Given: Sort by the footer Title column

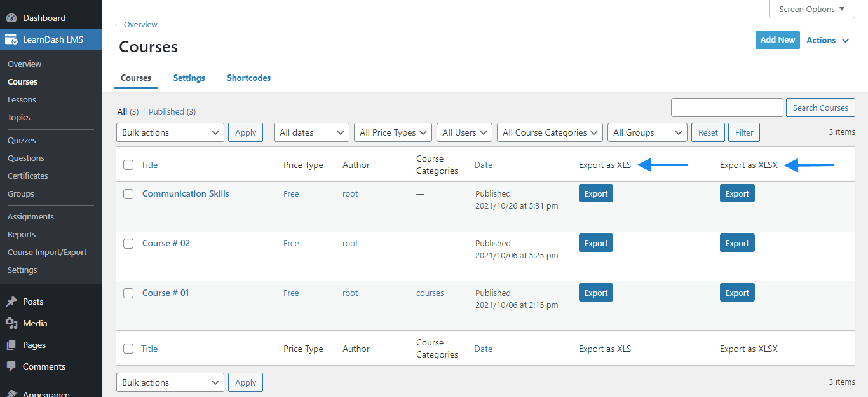Looking at the screenshot, I should pos(149,349).
